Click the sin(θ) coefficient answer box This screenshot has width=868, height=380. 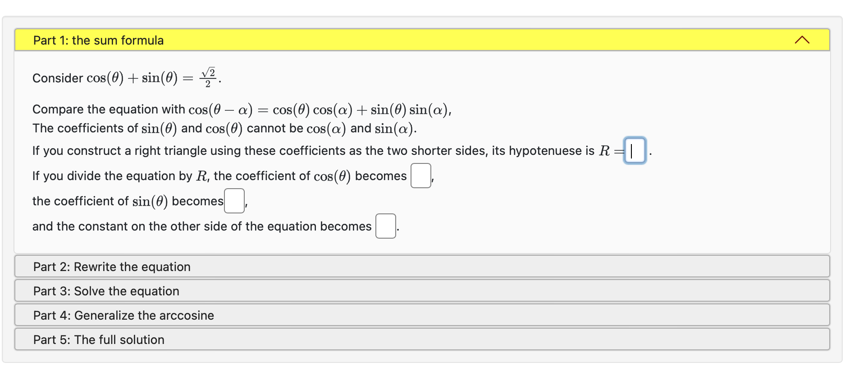(234, 202)
